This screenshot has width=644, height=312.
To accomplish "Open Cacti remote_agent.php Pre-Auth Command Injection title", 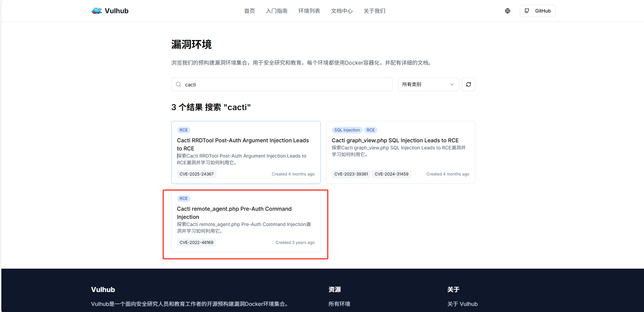I will [234, 213].
